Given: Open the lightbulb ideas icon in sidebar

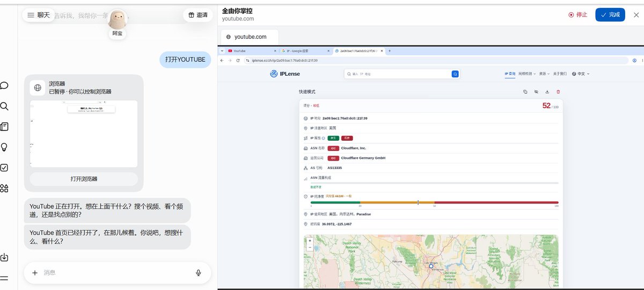Looking at the screenshot, I should [4, 147].
